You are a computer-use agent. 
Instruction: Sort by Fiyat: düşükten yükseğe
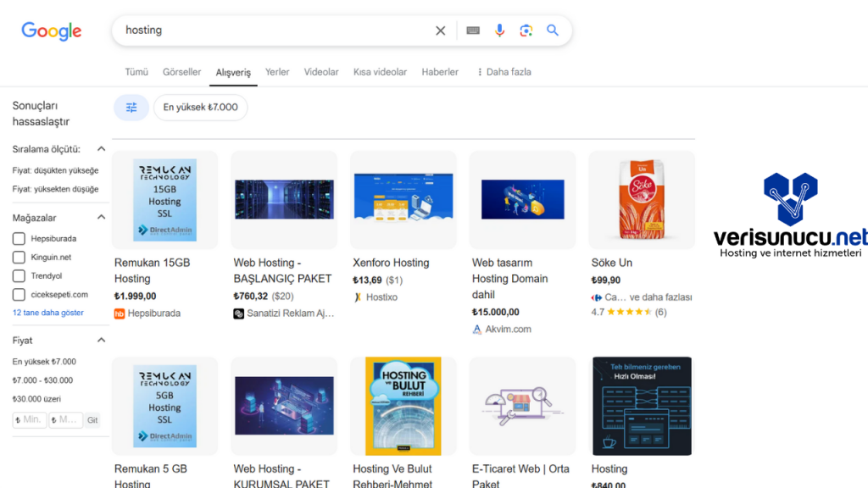55,170
